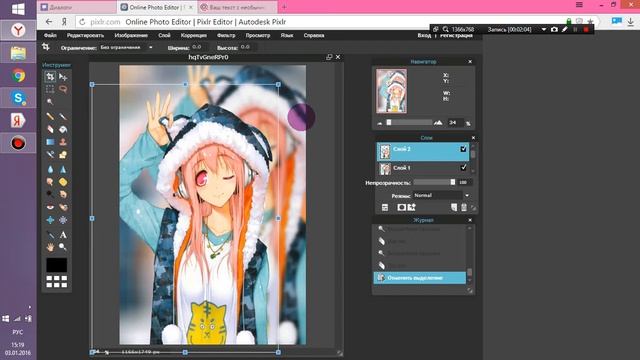The image size is (640, 360).
Task: Select the Color Replace tool
Action: (x=50, y=155)
